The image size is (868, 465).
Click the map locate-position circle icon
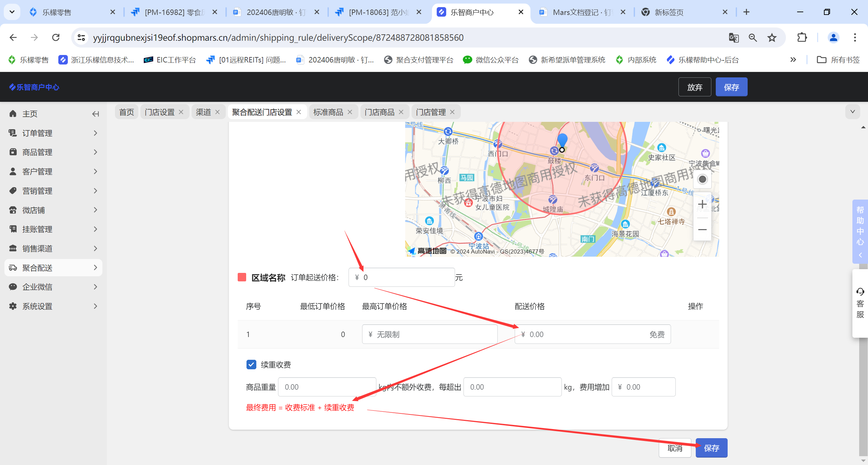coord(702,179)
